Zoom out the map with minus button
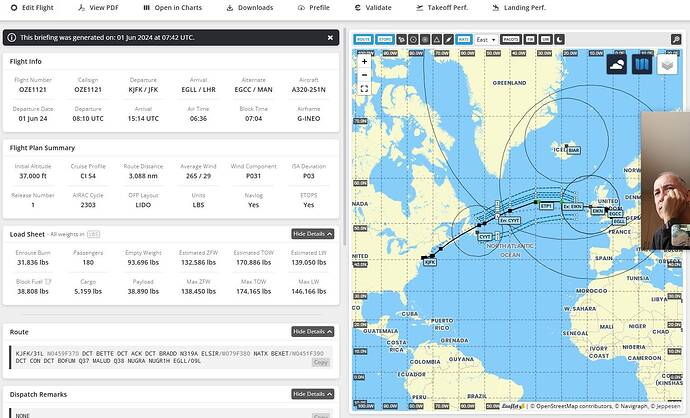The image size is (690, 418). (364, 75)
